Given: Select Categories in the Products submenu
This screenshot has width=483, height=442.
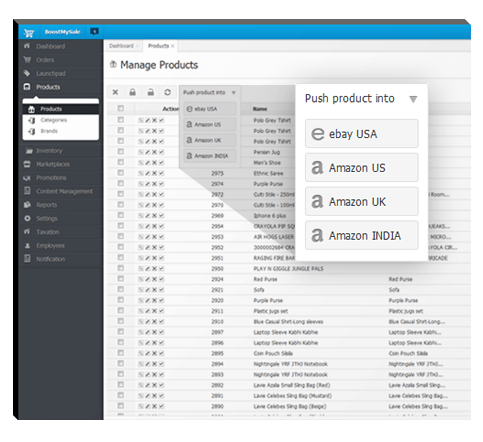Looking at the screenshot, I should point(54,120).
